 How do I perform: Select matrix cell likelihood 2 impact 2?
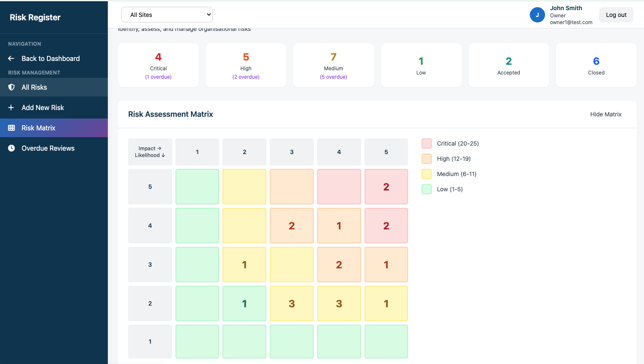click(x=244, y=303)
